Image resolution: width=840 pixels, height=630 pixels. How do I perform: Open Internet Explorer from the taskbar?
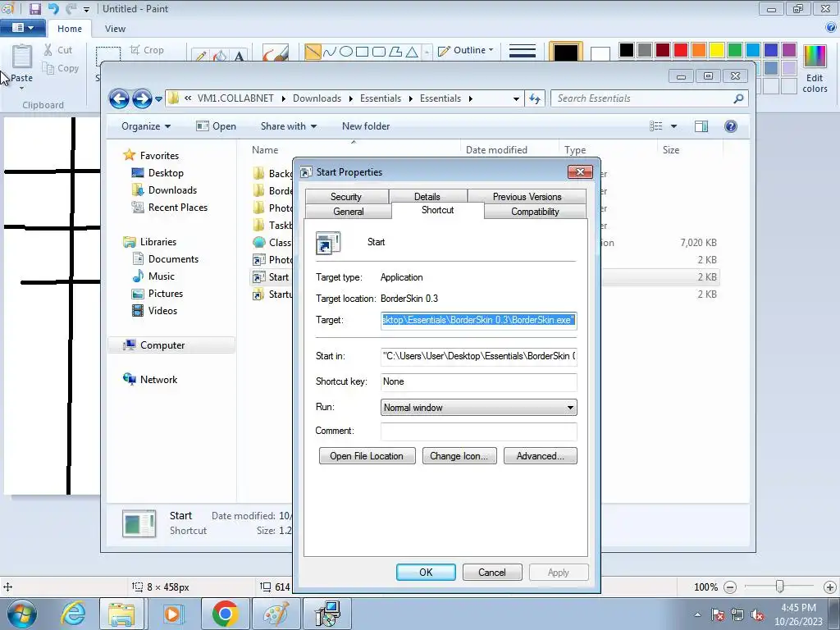[73, 614]
